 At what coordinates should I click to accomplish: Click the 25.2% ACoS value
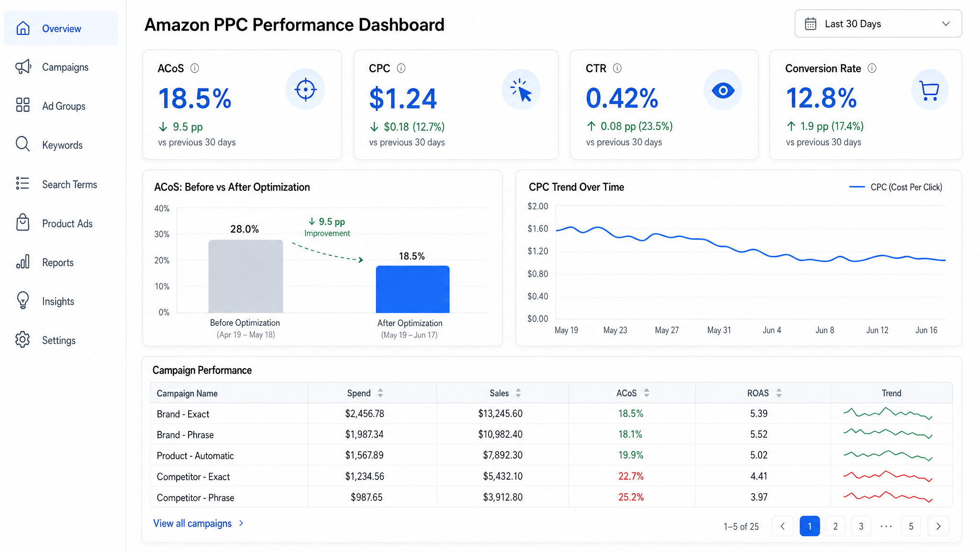click(x=631, y=497)
